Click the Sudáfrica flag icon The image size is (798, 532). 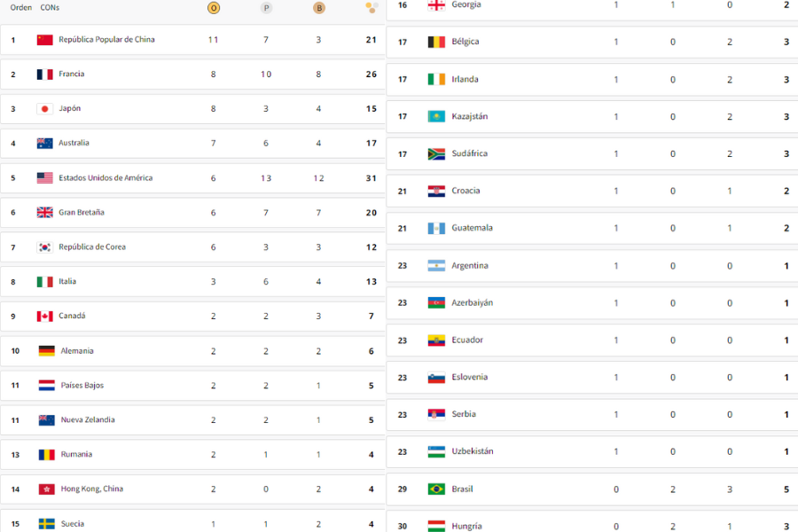pyautogui.click(x=436, y=153)
